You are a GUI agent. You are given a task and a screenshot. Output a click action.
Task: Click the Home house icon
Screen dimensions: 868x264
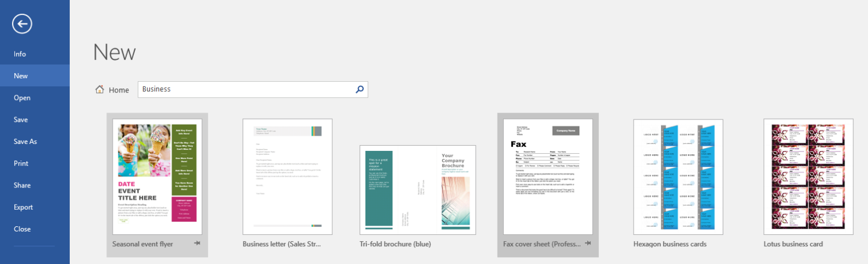tap(100, 89)
